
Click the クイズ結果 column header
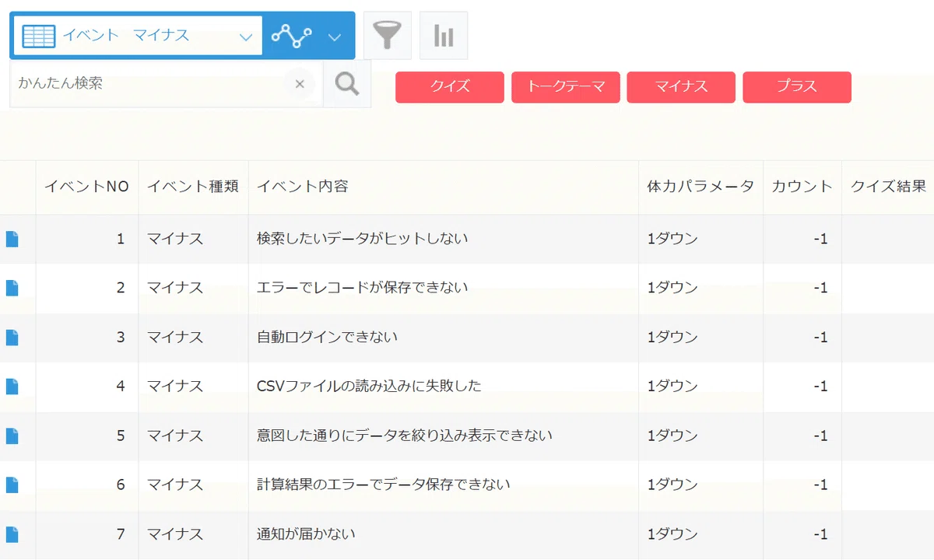[x=888, y=187]
